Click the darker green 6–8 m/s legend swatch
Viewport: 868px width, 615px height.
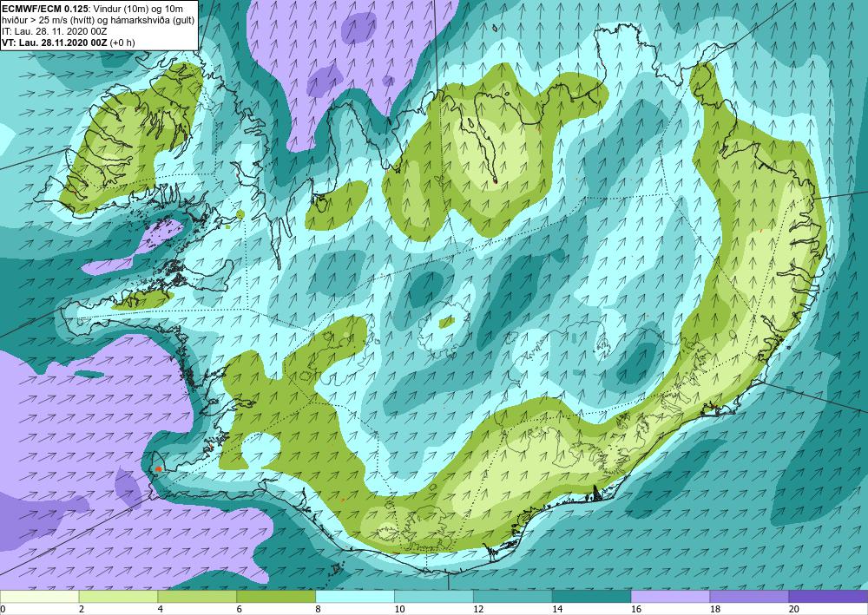pos(276,597)
